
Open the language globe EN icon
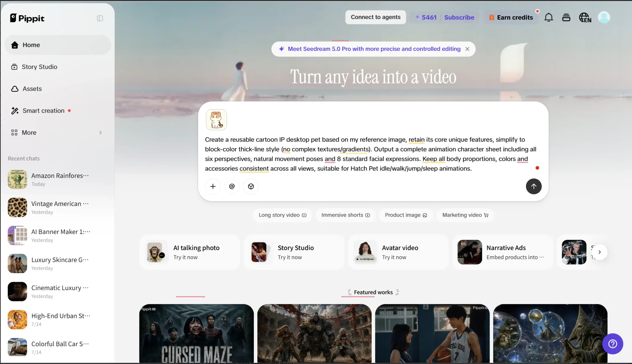click(x=585, y=17)
